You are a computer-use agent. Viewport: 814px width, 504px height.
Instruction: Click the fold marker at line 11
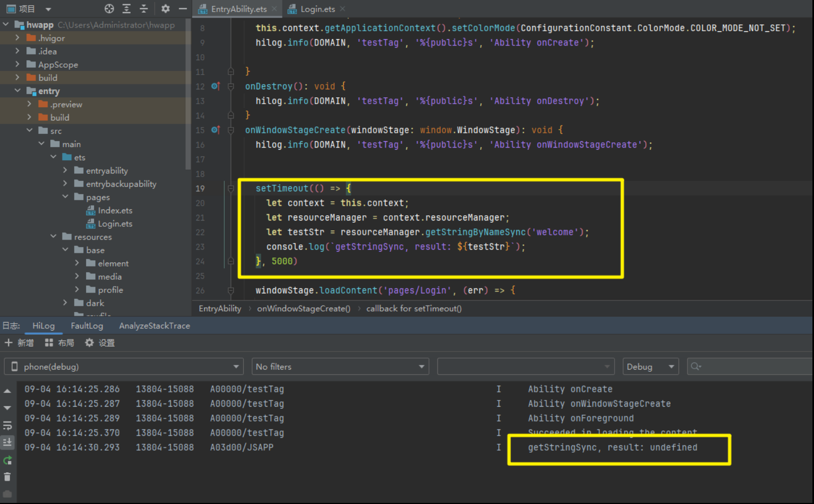tap(231, 71)
